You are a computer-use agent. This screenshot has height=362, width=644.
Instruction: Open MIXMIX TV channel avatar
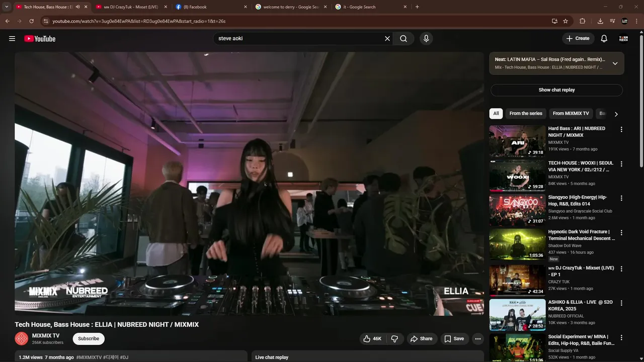point(22,339)
